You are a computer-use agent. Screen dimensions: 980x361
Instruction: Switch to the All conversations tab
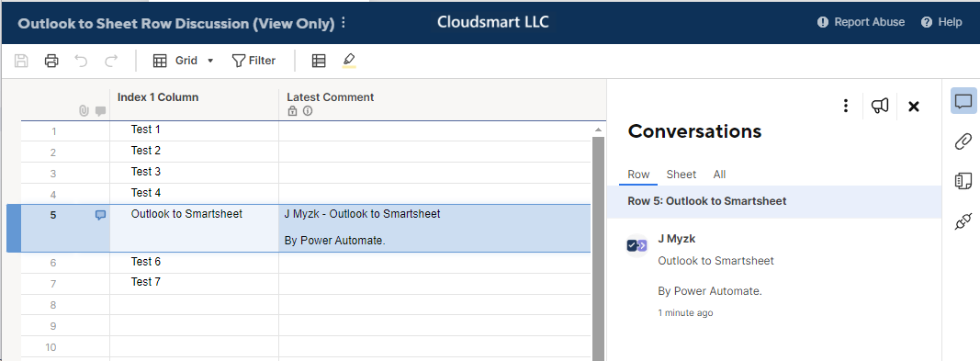pos(719,175)
